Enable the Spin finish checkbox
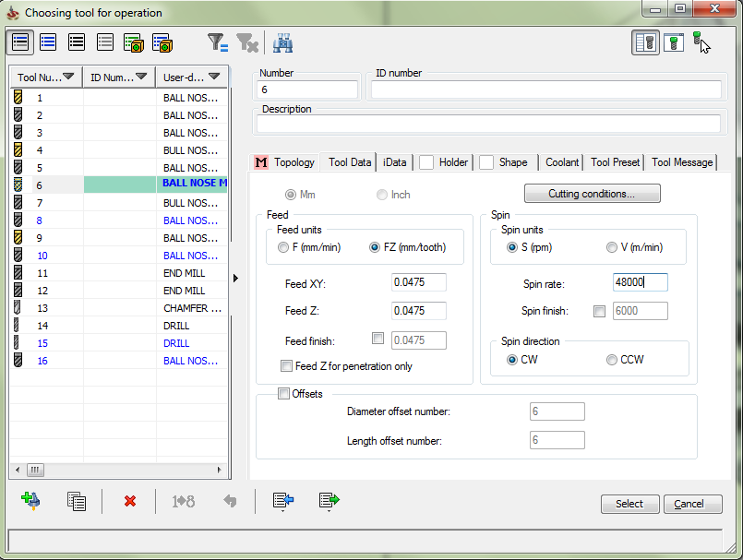The image size is (743, 560). [x=599, y=311]
